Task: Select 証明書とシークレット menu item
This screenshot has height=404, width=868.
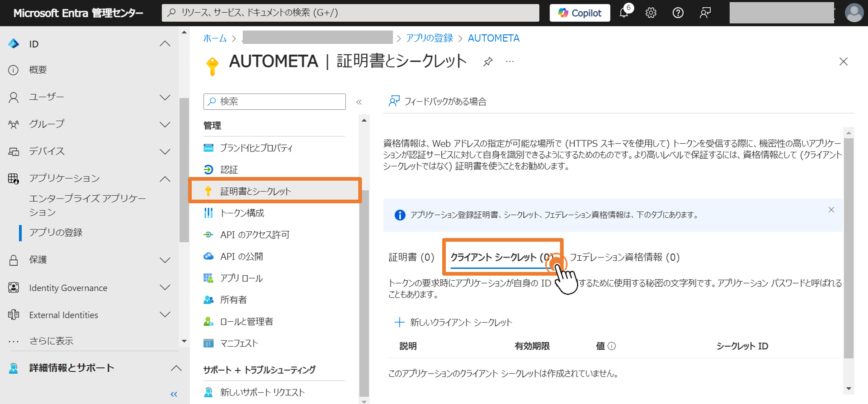Action: pyautogui.click(x=275, y=191)
